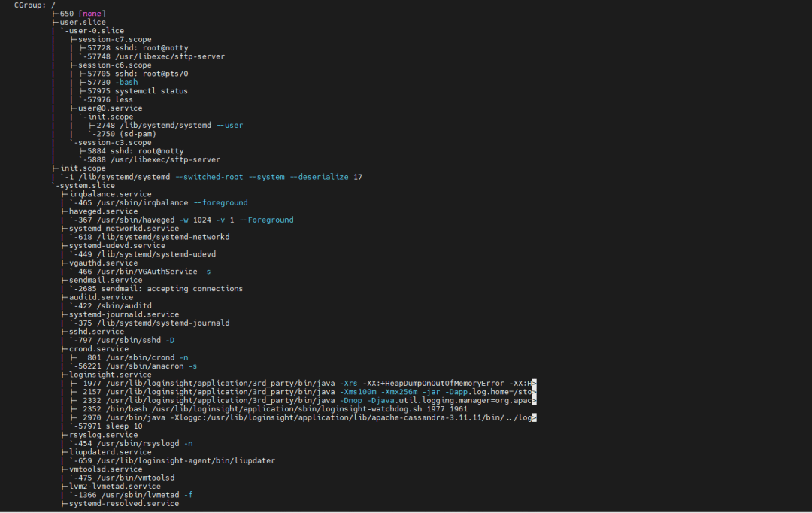This screenshot has height=513, width=812.
Task: Click '801 /usr/sbin/crond -n' line
Action: pyautogui.click(x=138, y=357)
